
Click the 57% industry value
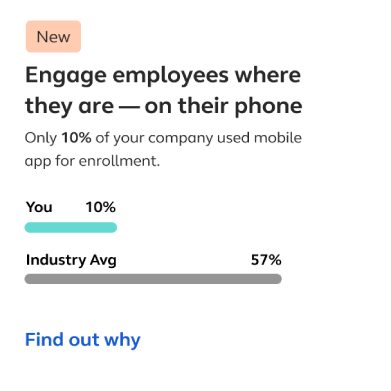click(x=266, y=260)
